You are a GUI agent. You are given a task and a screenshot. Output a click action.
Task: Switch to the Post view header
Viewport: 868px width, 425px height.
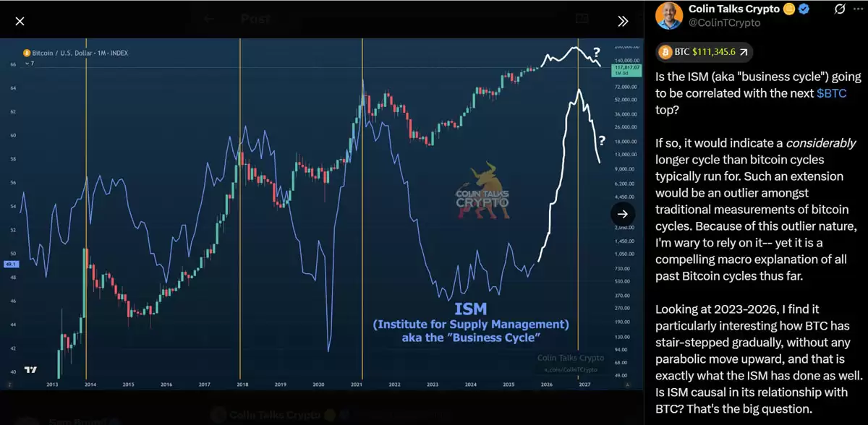[255, 20]
